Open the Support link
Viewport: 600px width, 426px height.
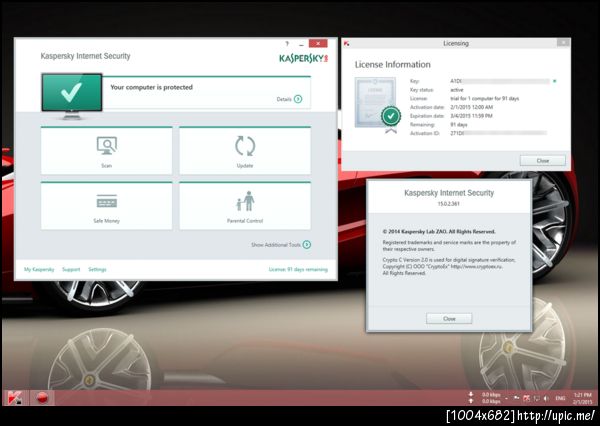pyautogui.click(x=71, y=269)
